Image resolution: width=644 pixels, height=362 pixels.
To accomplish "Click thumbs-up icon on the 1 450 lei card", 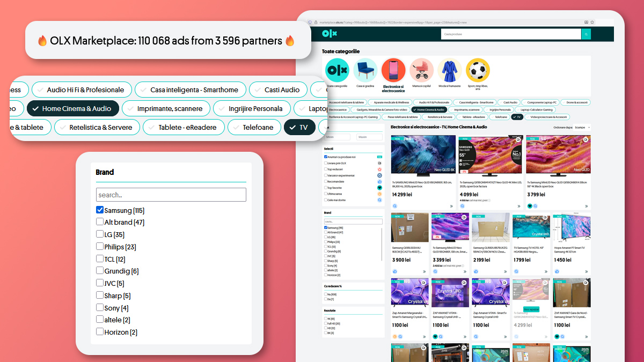I will 557,271.
